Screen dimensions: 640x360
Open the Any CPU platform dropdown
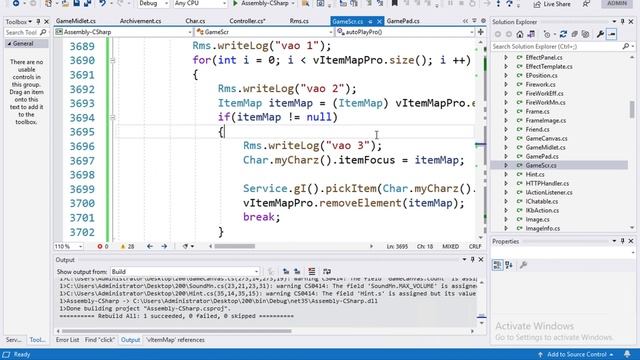click(x=200, y=4)
